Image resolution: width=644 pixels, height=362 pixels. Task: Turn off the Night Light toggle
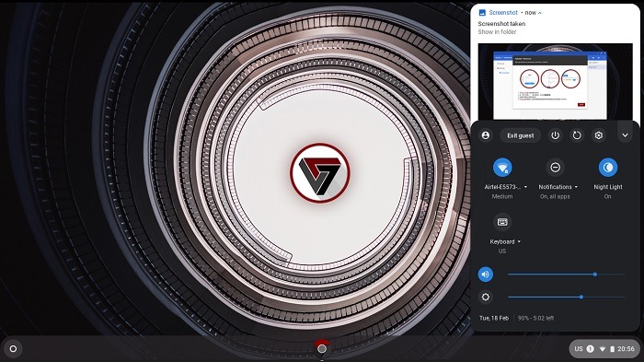point(608,168)
